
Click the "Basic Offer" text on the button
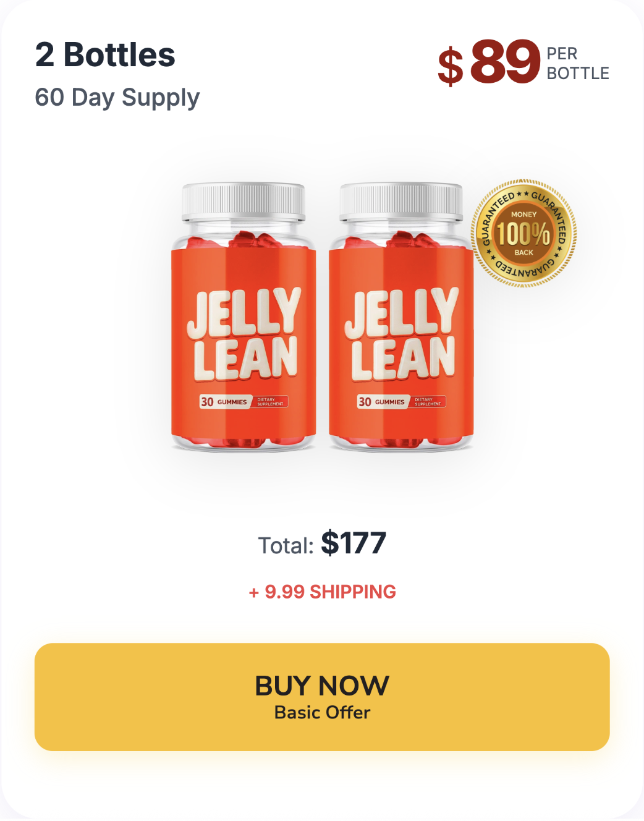(322, 713)
